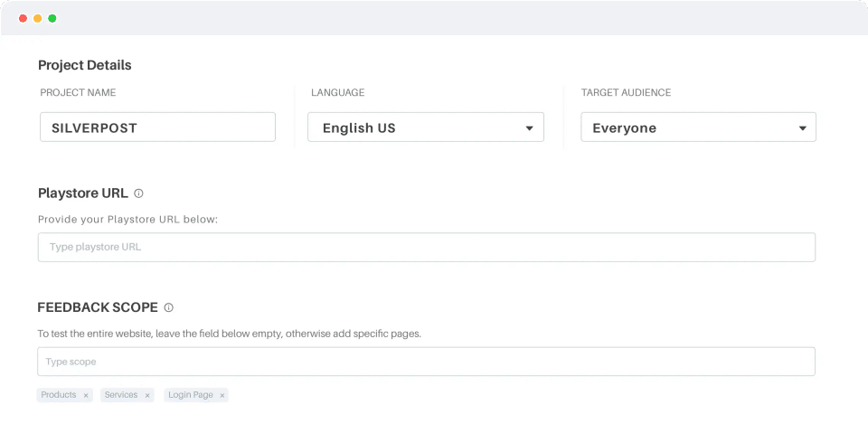This screenshot has width=868, height=433.
Task: Click the caret arrow in Language selector
Action: tap(530, 128)
